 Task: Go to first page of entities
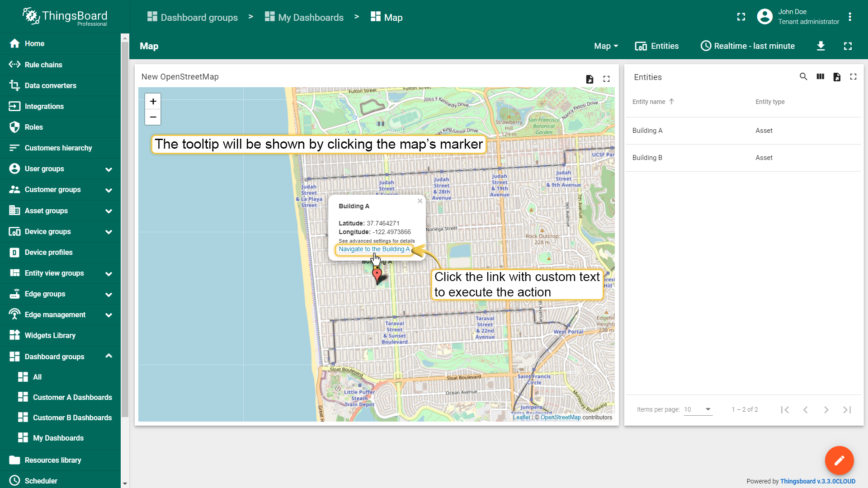(x=785, y=410)
